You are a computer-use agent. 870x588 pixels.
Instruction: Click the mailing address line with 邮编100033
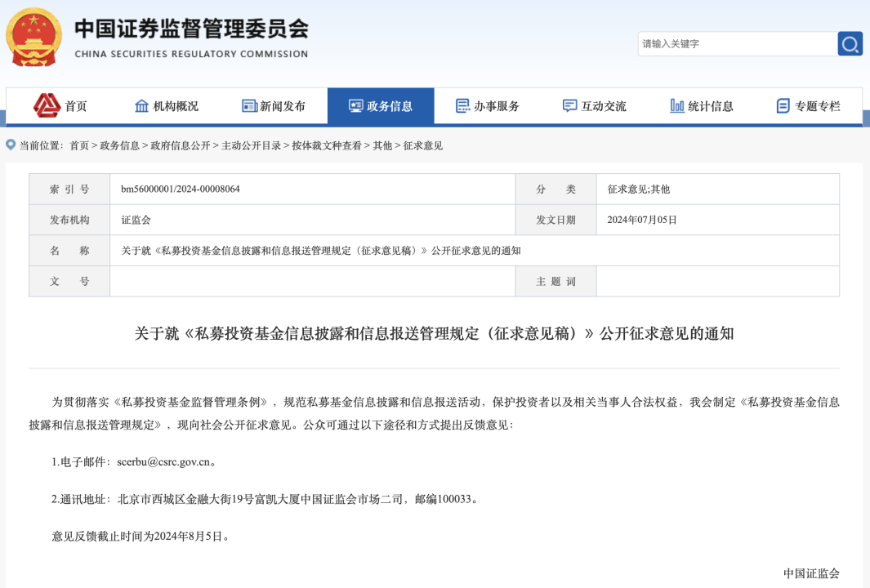(x=264, y=499)
